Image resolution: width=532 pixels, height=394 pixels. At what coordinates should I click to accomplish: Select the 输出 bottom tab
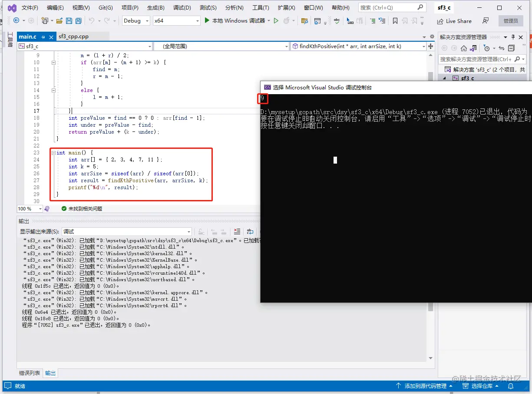click(x=50, y=373)
